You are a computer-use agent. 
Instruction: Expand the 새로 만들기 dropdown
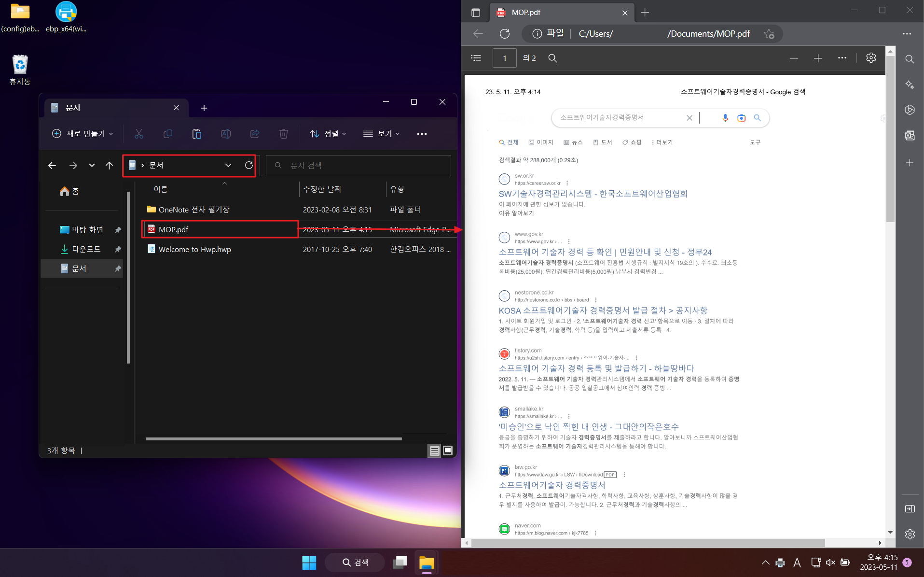tap(83, 134)
